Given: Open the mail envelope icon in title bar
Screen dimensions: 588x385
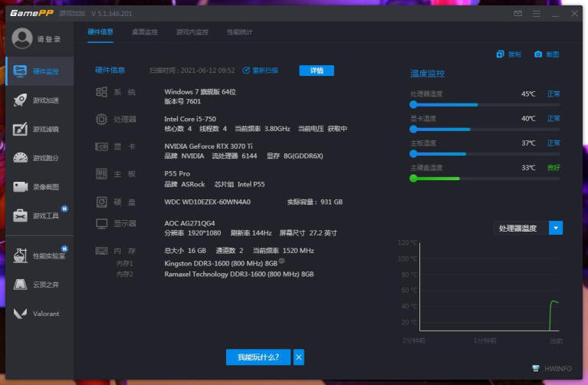Looking at the screenshot, I should pos(518,14).
